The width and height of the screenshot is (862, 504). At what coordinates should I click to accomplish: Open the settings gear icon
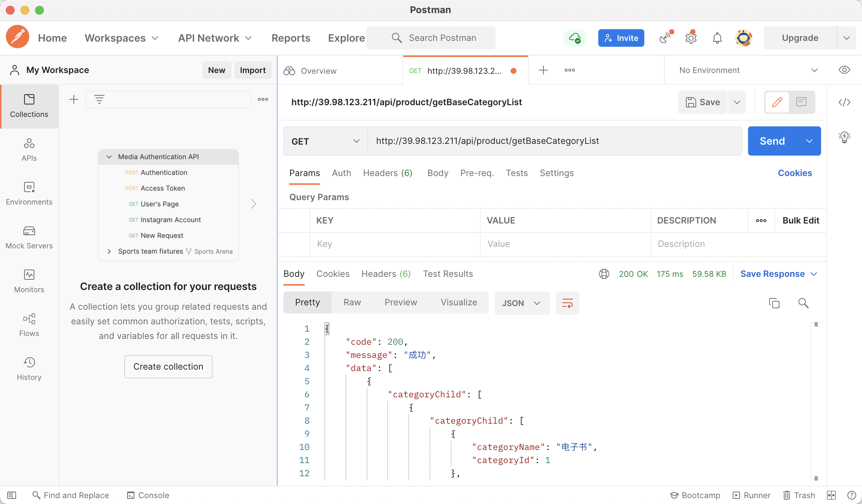pyautogui.click(x=691, y=38)
